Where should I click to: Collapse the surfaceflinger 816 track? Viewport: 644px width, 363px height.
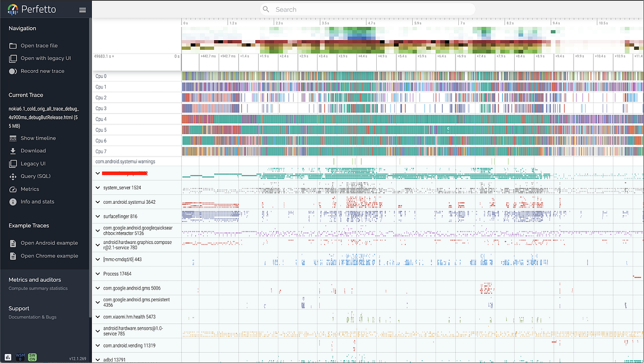(x=98, y=216)
